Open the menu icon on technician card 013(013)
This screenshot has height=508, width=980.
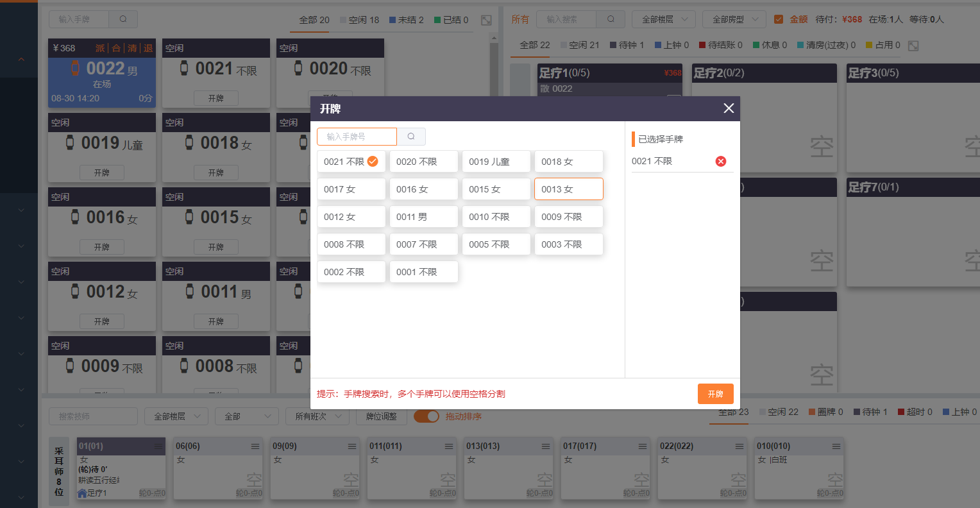(x=546, y=446)
